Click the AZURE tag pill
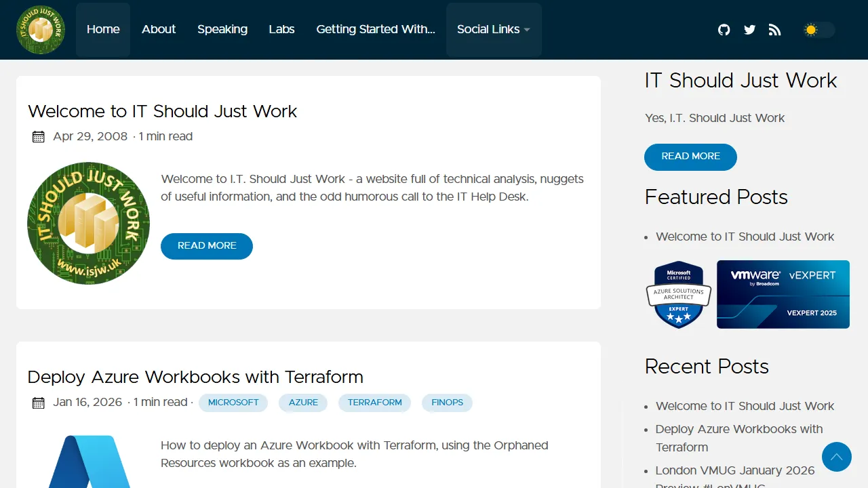868x488 pixels. (x=303, y=403)
